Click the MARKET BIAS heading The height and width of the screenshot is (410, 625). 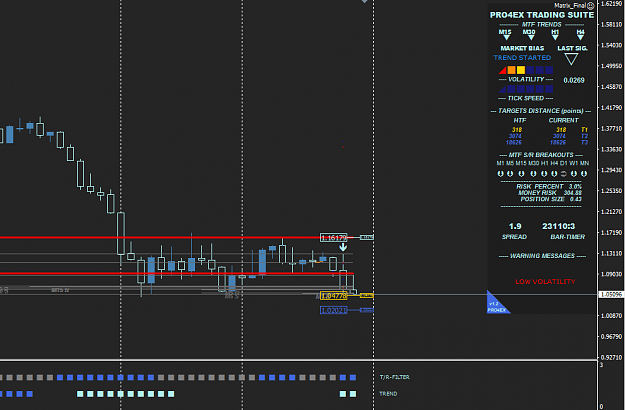pyautogui.click(x=522, y=48)
